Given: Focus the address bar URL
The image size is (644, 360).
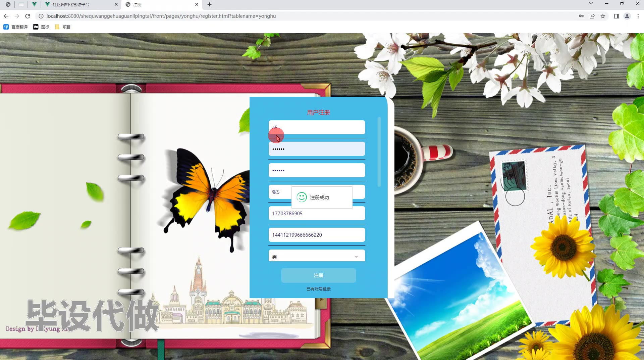Looking at the screenshot, I should 161,16.
